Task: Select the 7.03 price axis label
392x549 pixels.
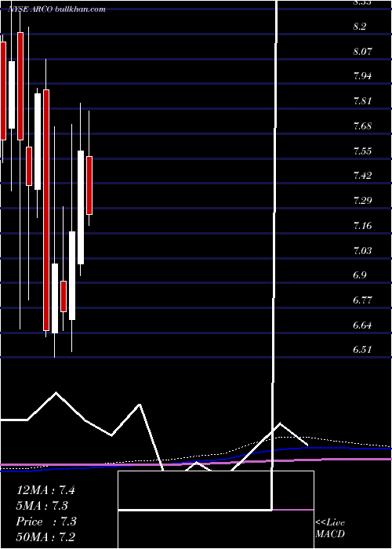Action: tap(362, 250)
